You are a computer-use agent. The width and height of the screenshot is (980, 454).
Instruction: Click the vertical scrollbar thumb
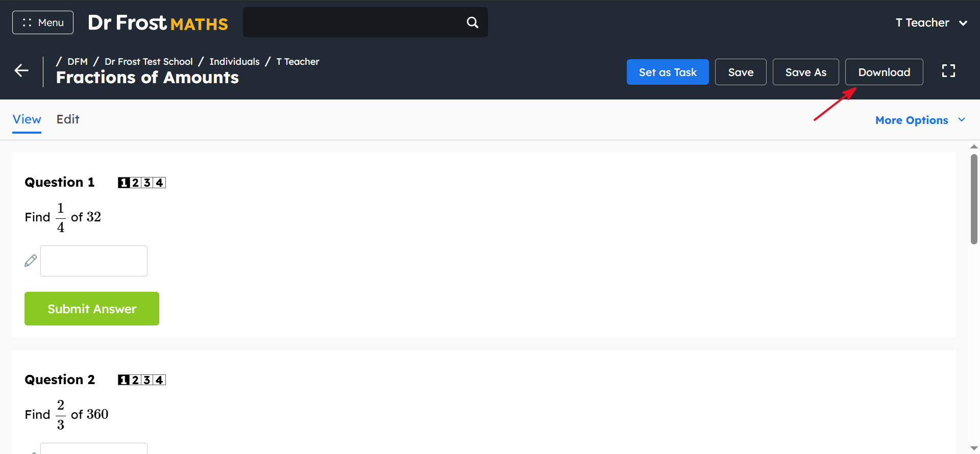tap(974, 199)
